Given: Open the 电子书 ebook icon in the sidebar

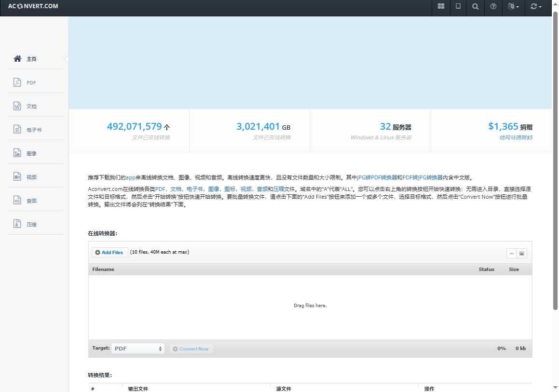Looking at the screenshot, I should pos(17,129).
